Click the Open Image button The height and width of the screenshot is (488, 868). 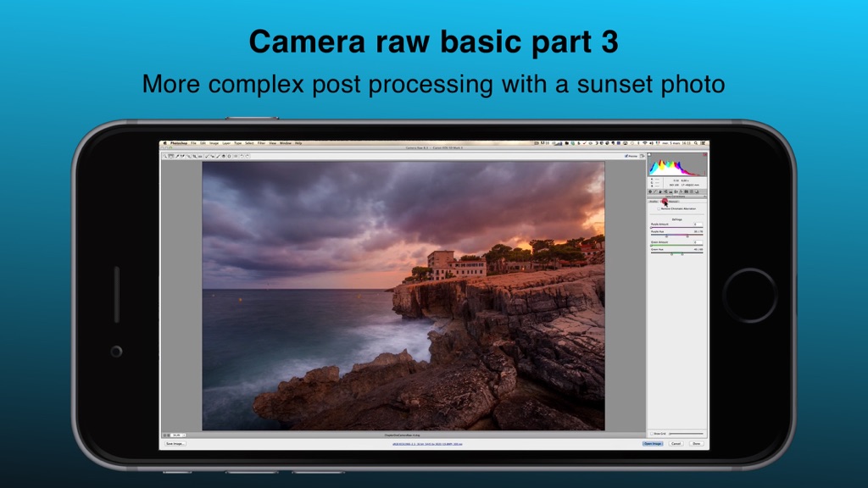(652, 443)
